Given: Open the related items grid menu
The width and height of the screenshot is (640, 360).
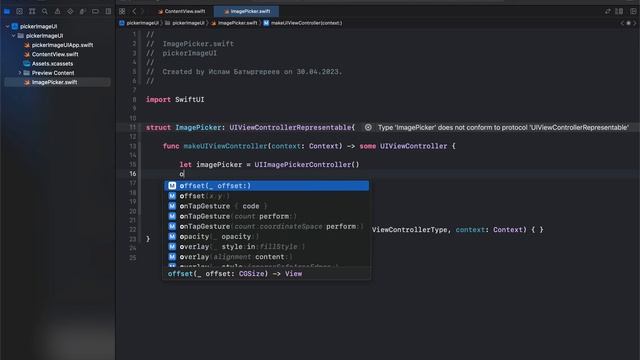Looking at the screenshot, I should coord(122,11).
